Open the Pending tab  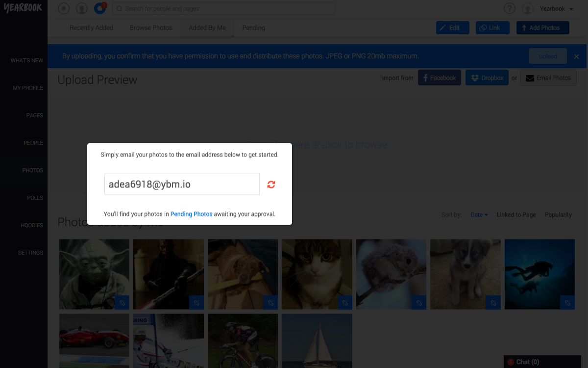click(254, 28)
